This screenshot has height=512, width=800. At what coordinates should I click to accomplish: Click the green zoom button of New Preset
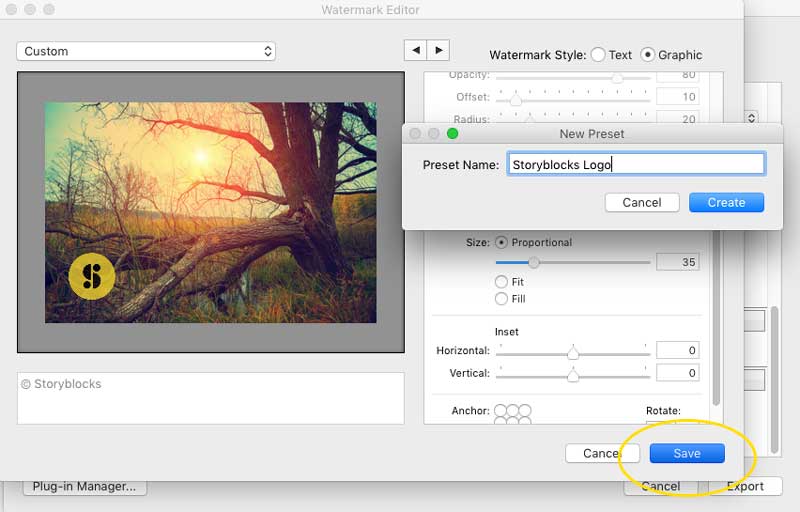[452, 134]
